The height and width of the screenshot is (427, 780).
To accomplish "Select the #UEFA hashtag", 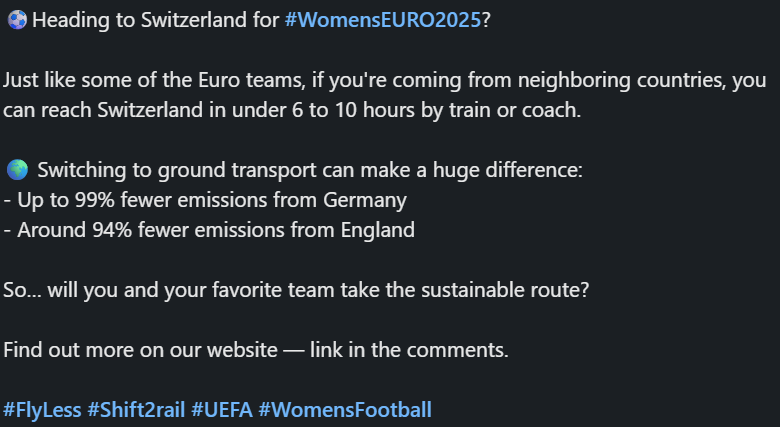I will click(221, 409).
